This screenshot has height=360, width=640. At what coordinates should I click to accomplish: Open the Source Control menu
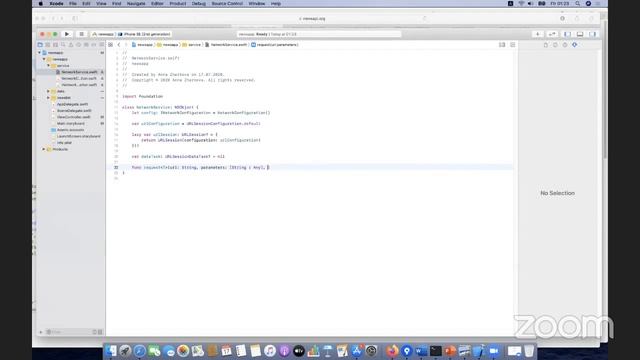point(227,4)
